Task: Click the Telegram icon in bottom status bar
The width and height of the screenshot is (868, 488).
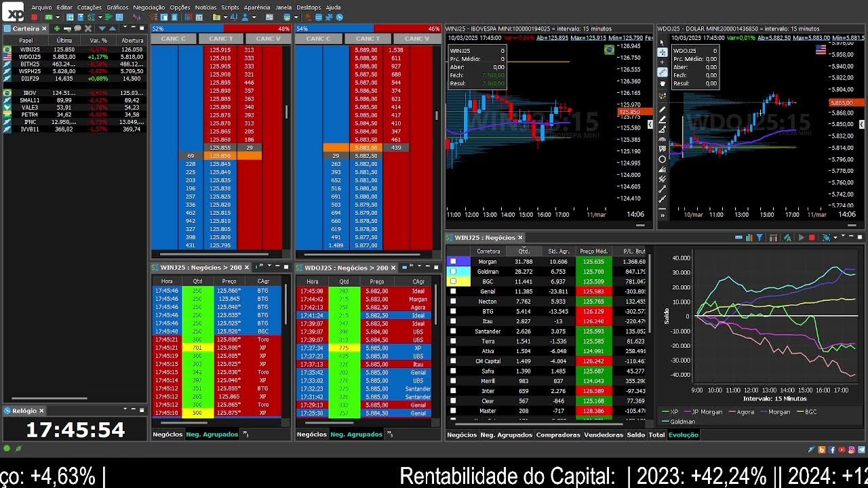Action: [861, 449]
